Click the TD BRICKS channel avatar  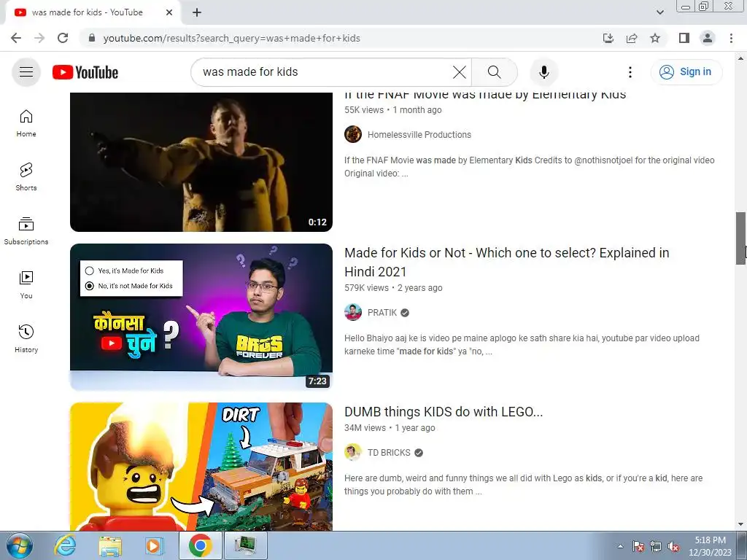click(353, 452)
